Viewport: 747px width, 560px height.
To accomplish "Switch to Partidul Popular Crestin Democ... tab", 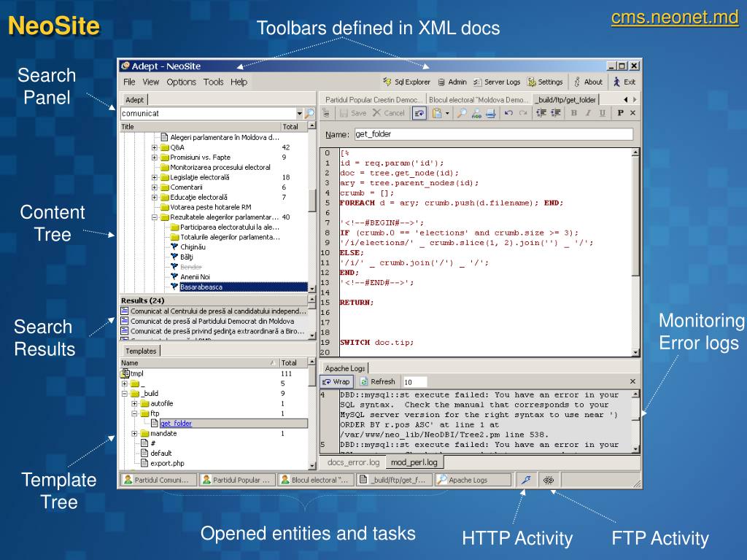I will 373,99.
